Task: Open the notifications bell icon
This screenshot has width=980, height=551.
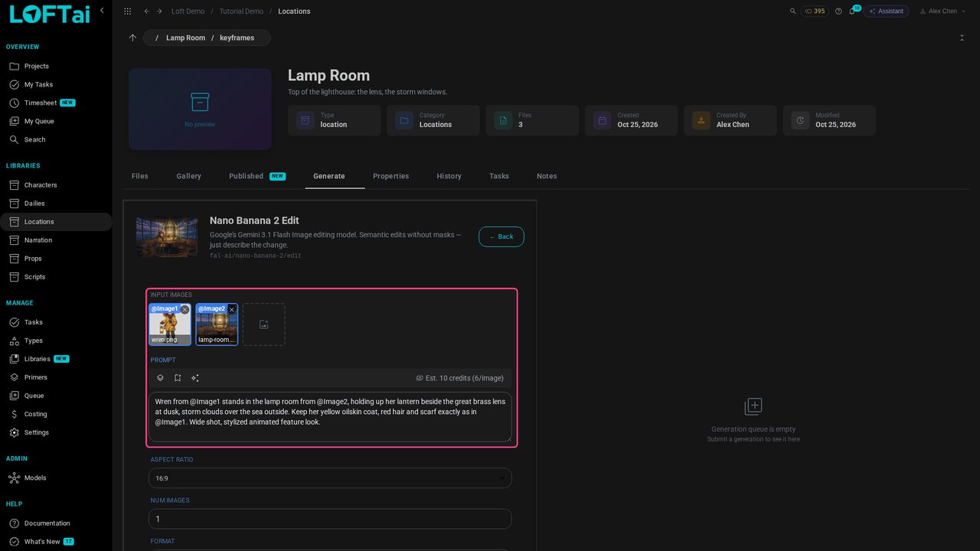Action: 852,11
